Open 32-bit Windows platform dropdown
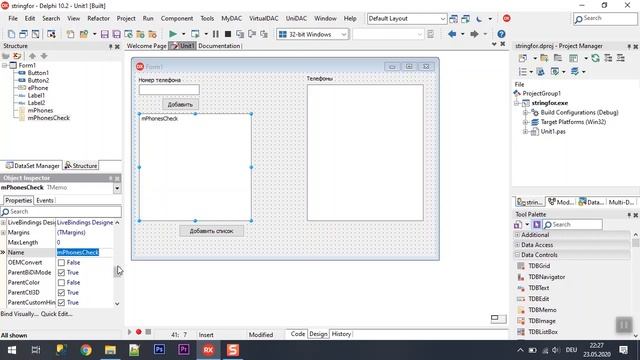 344,34
